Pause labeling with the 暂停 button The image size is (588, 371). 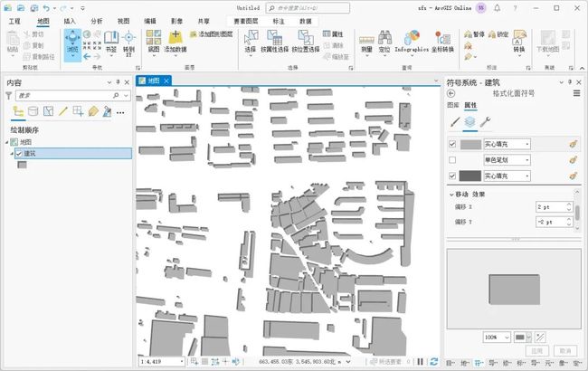[474, 34]
